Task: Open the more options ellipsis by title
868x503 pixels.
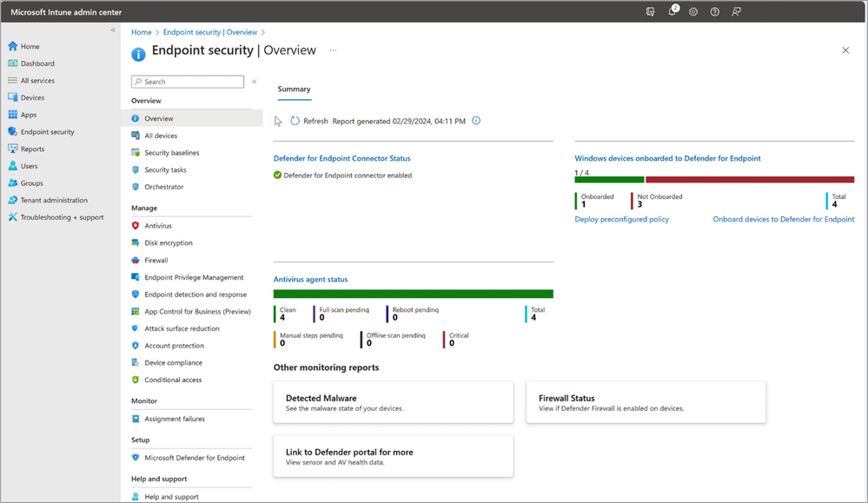Action: point(333,50)
